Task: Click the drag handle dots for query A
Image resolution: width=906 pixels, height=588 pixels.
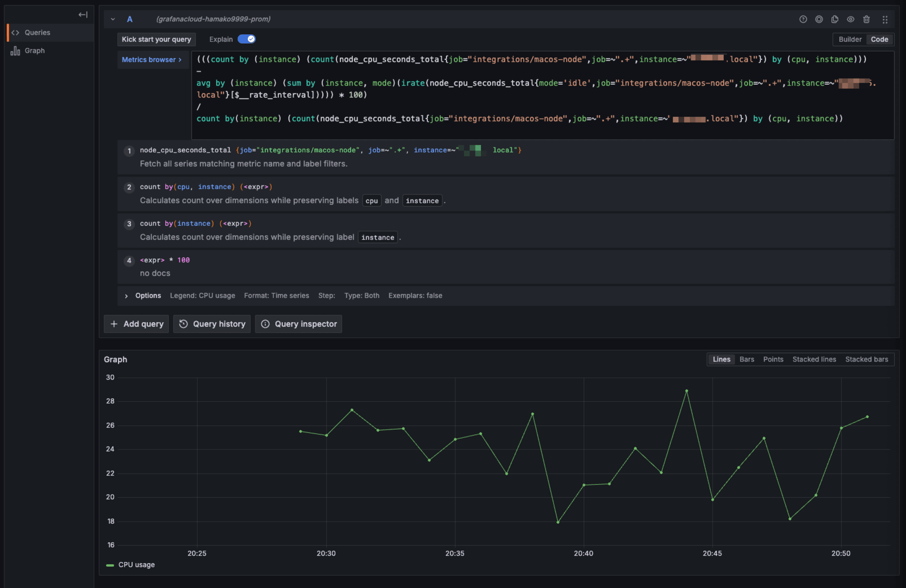Action: tap(885, 19)
